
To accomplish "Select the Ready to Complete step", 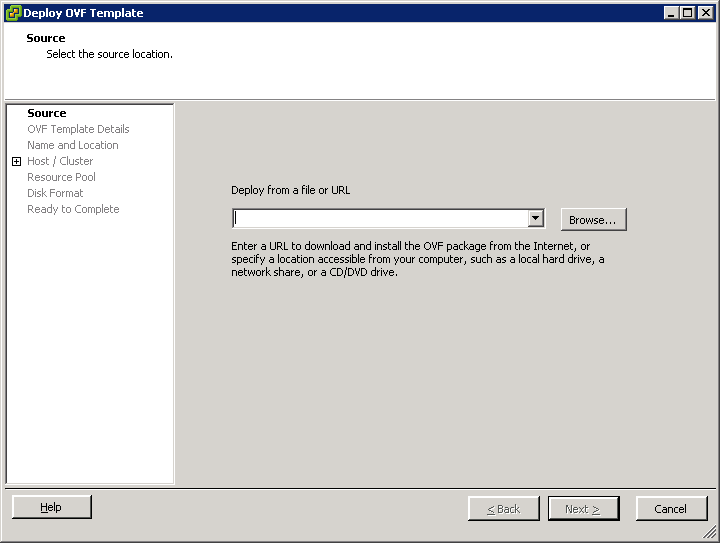I will [x=73, y=209].
